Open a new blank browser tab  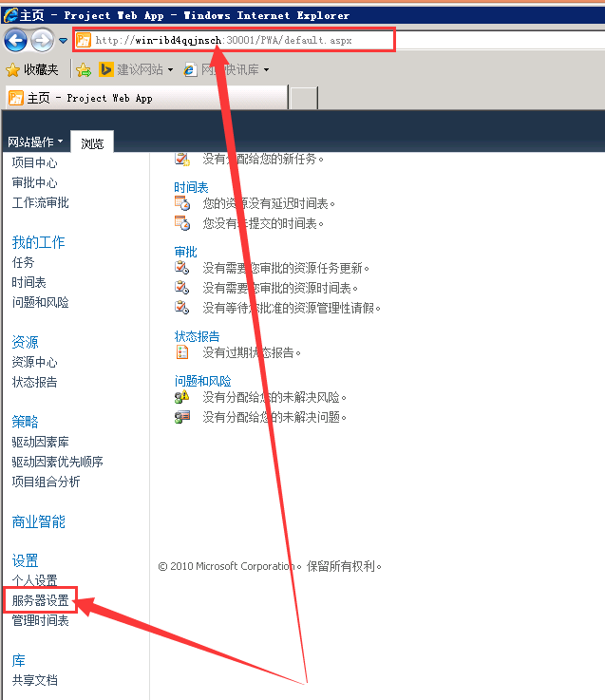[304, 98]
